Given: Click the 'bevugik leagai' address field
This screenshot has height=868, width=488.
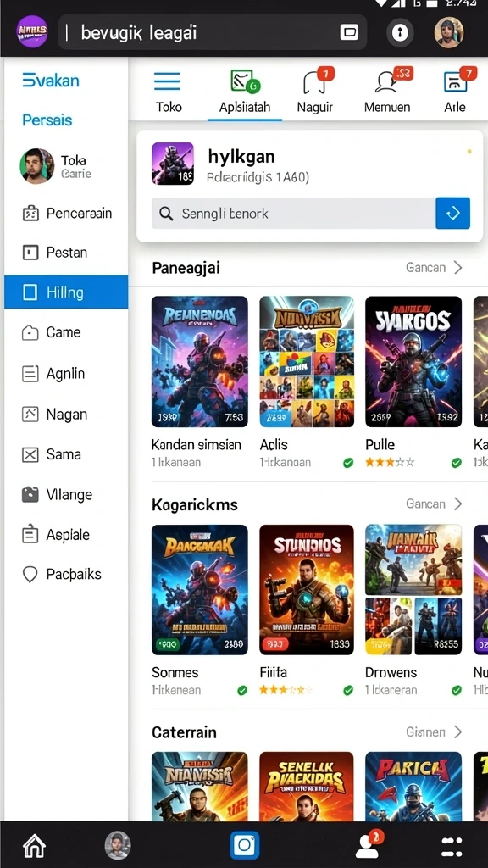Looking at the screenshot, I should [x=213, y=33].
